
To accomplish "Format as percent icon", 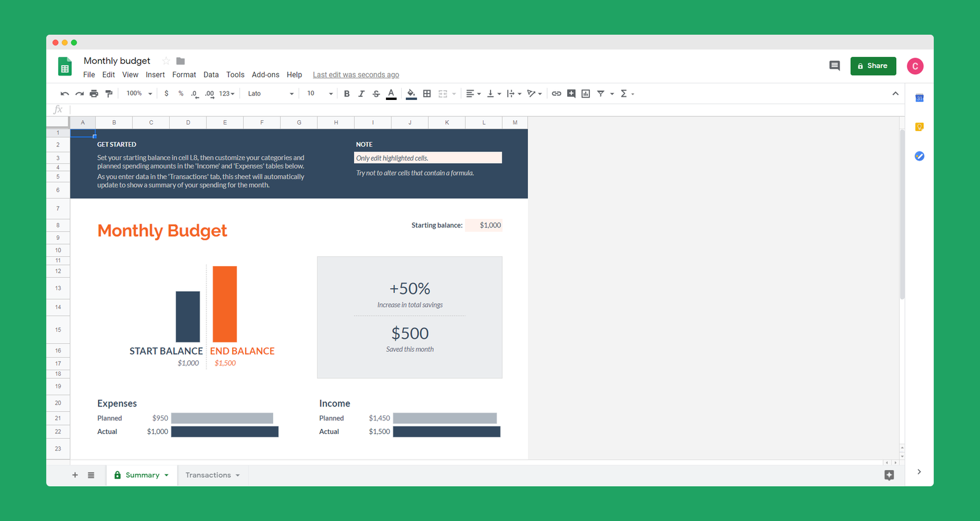I will click(181, 94).
